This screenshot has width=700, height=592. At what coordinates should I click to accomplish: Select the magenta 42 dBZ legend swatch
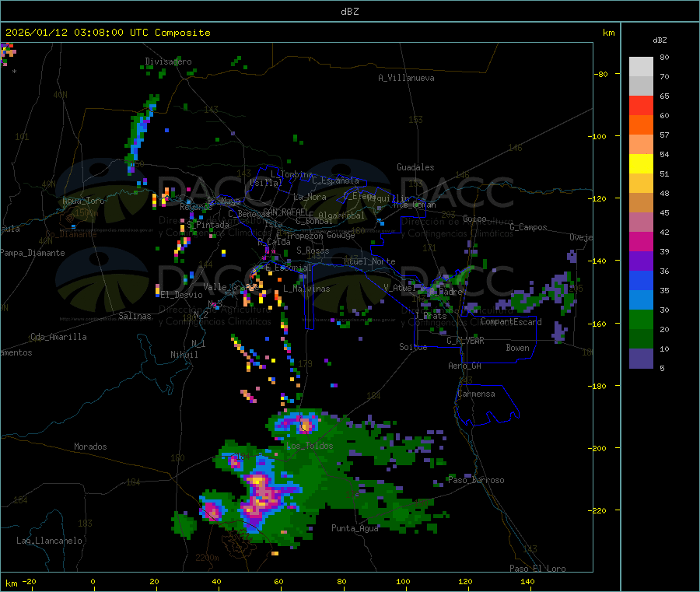pos(641,241)
